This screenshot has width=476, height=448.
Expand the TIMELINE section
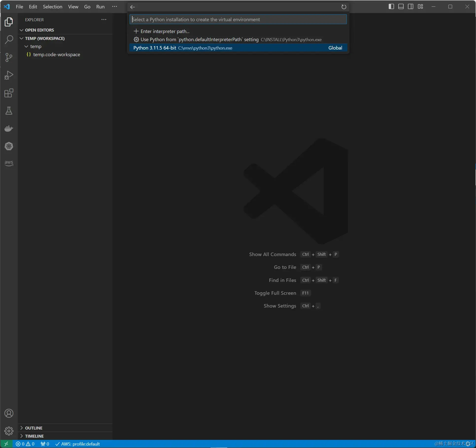(34, 436)
